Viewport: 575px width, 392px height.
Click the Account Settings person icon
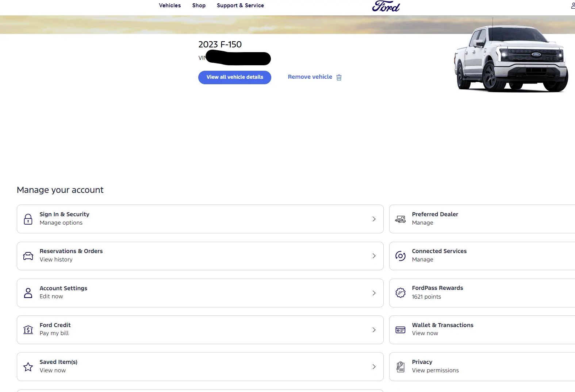(x=28, y=293)
